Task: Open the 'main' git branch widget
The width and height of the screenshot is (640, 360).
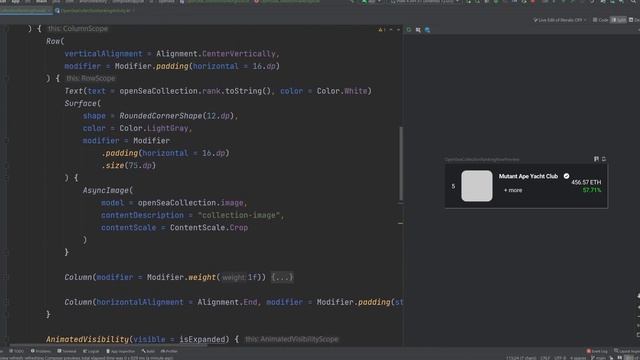Action: [x=598, y=358]
